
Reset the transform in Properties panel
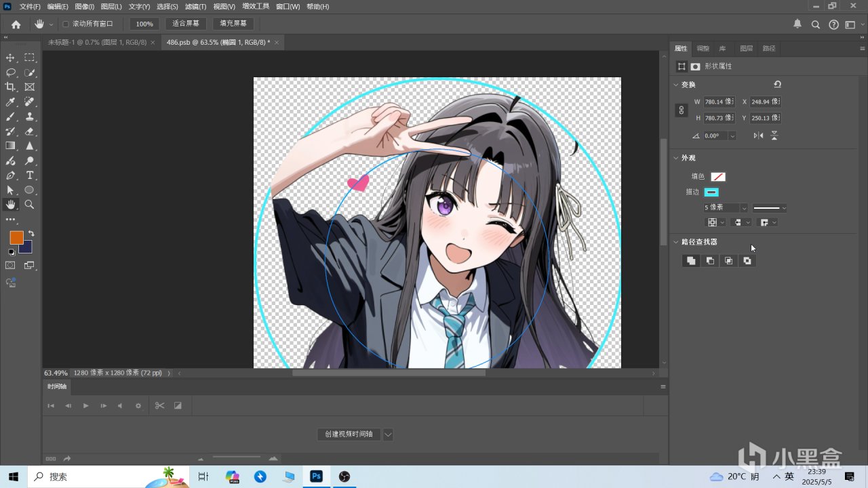pos(777,85)
